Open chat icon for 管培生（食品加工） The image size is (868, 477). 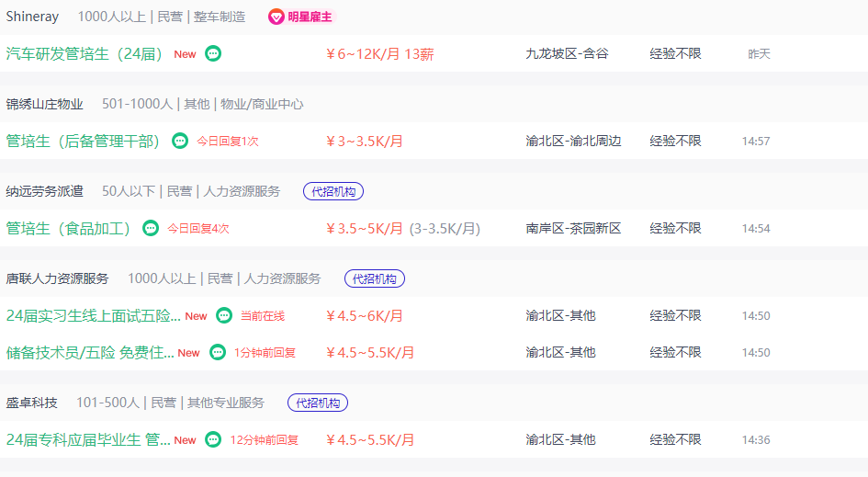(x=151, y=228)
